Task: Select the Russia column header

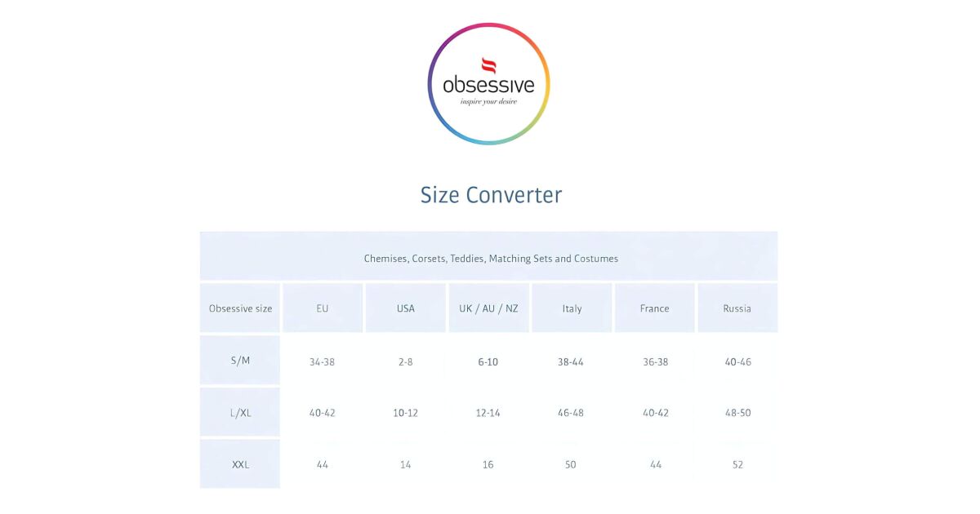Action: tap(737, 308)
